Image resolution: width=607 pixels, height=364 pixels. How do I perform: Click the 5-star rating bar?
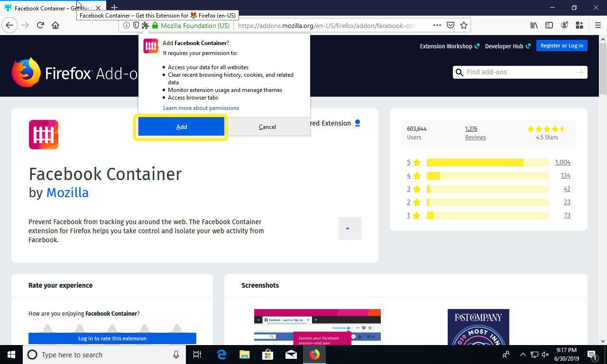point(487,162)
